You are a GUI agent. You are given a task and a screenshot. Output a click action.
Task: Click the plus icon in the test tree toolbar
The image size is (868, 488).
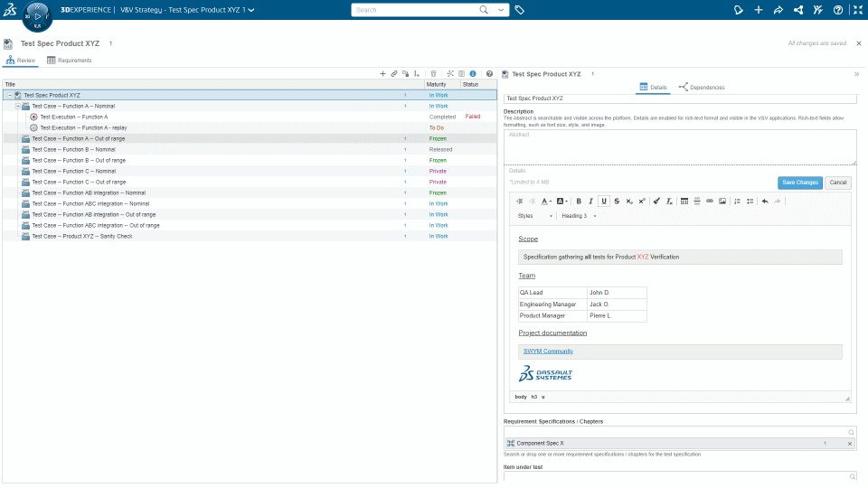[382, 73]
